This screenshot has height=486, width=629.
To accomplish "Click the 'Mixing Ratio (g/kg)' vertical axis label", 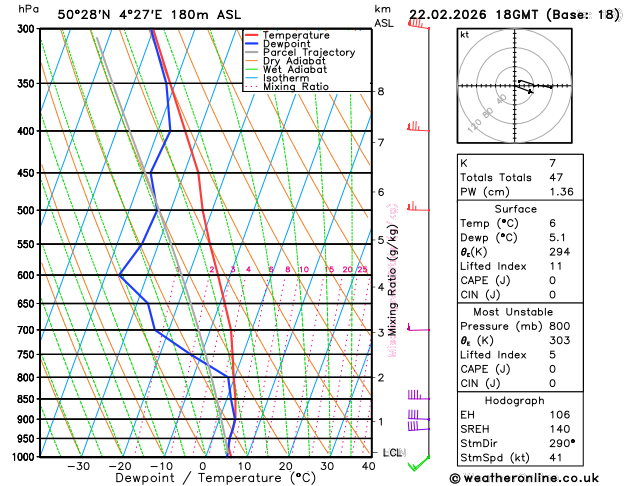I will (393, 280).
